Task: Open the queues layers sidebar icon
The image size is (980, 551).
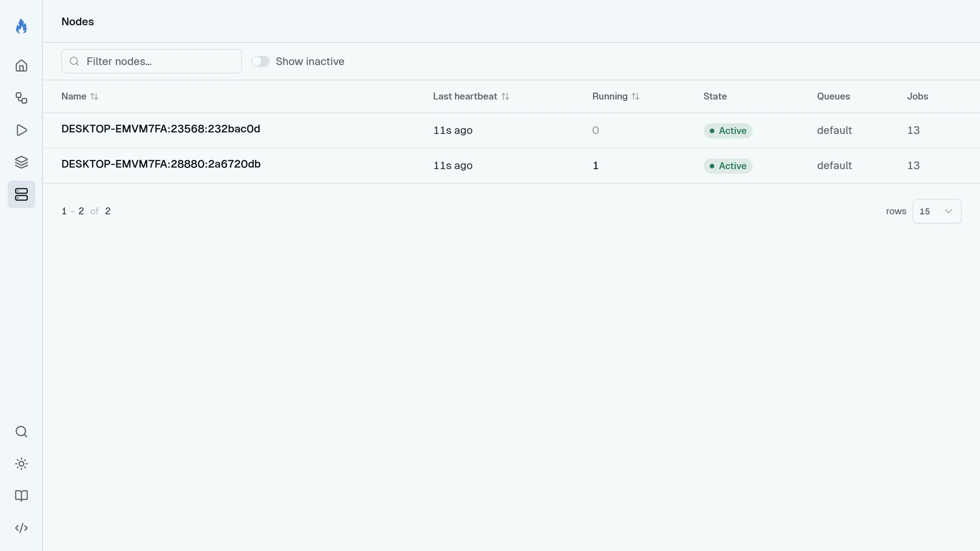Action: coord(21,162)
